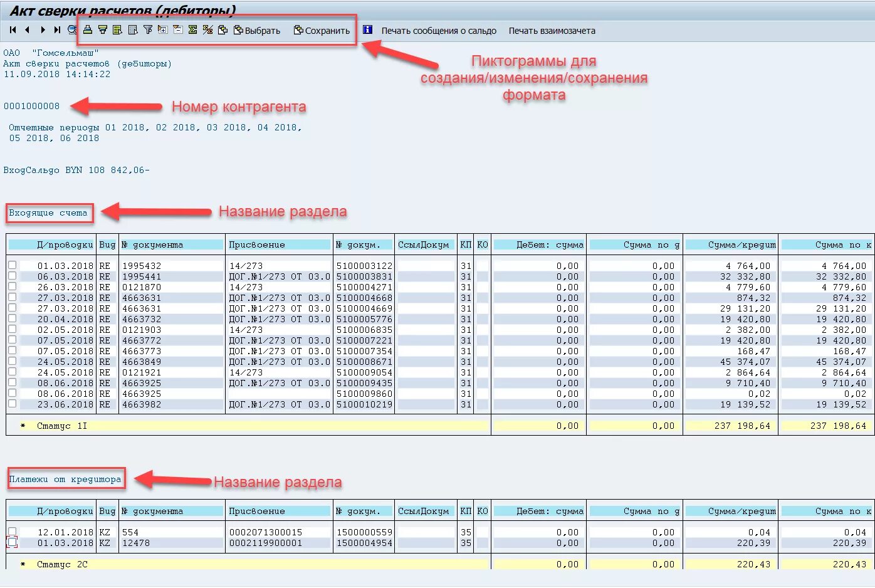Collapse rows with the minus table icon

[178, 29]
